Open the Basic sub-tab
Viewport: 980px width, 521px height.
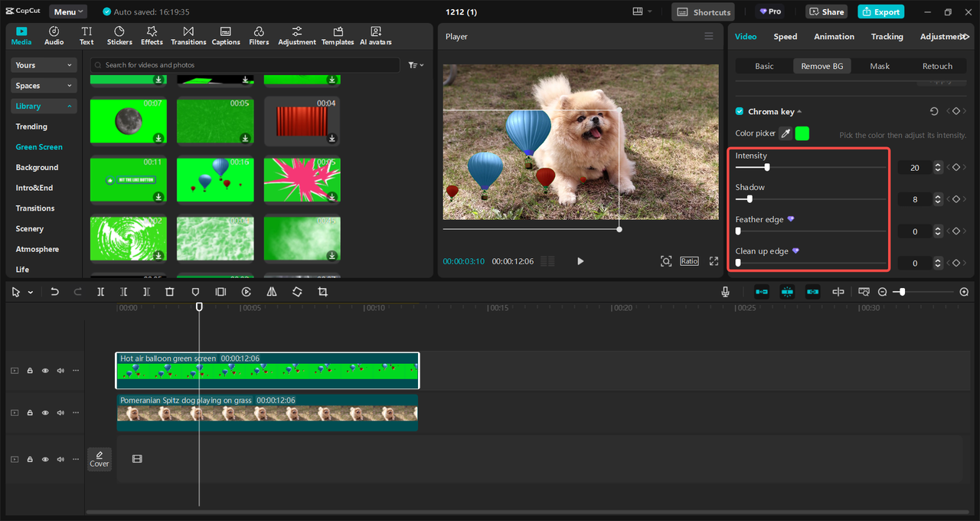(x=764, y=66)
